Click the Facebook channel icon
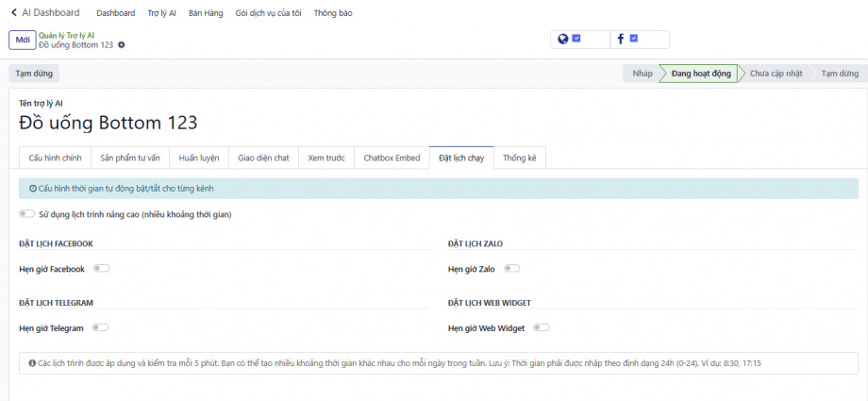Image resolution: width=868 pixels, height=401 pixels. 621,39
